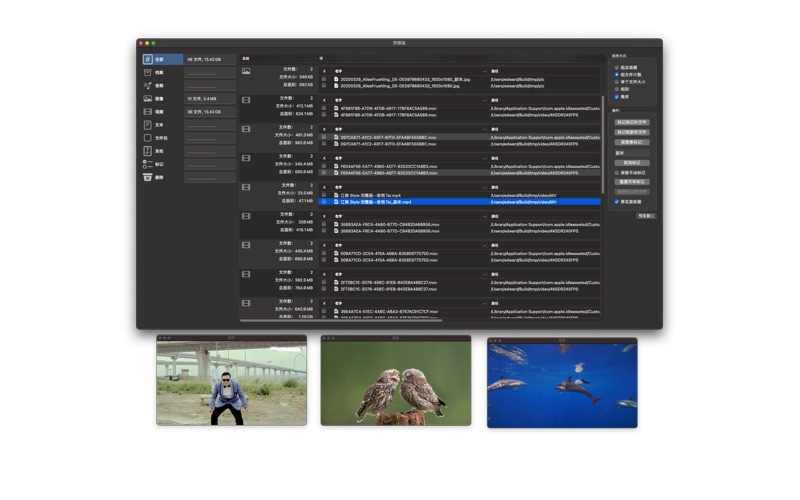Image resolution: width=800 pixels, height=500 pixels.
Task: Tick the checkbox of the highlighted 江南 Style mp4 row
Action: (x=323, y=202)
